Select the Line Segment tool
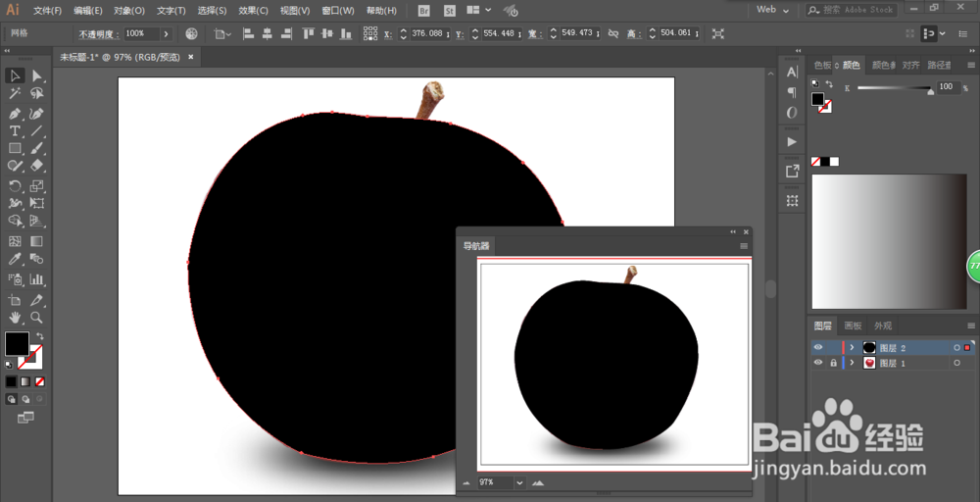Screen dimensions: 980x502 tap(37, 131)
